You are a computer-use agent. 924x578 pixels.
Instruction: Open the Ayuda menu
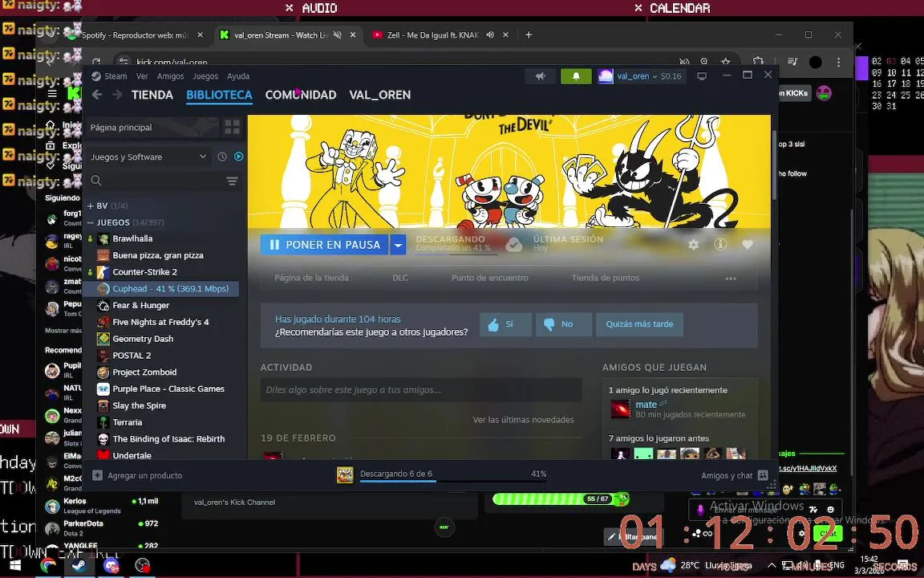click(x=238, y=76)
